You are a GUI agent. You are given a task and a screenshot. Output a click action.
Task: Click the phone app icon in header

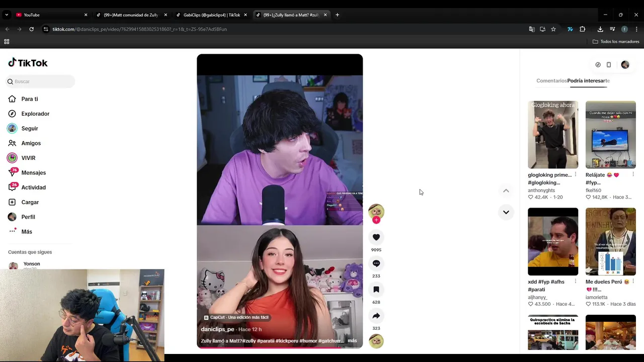(609, 65)
